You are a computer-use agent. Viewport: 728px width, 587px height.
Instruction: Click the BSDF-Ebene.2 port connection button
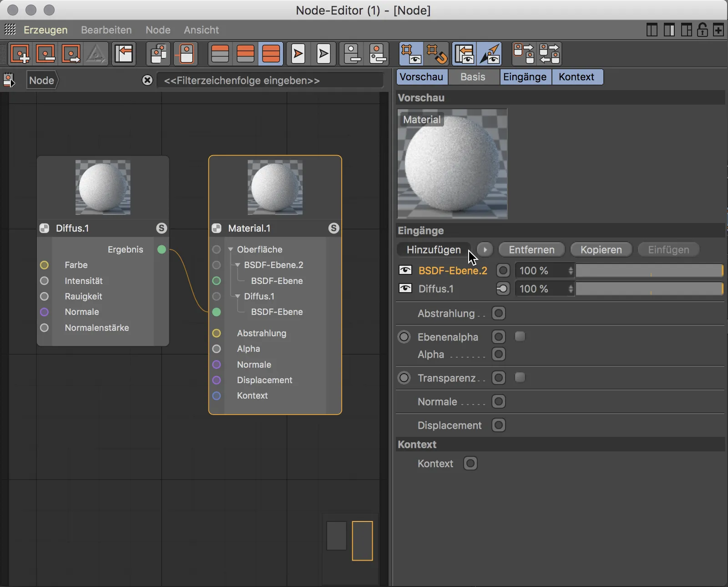503,271
